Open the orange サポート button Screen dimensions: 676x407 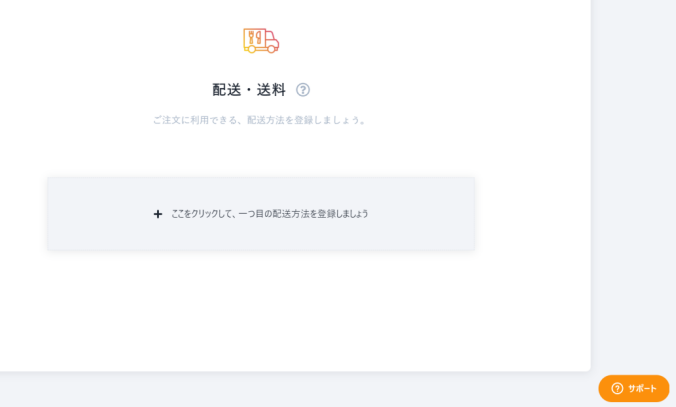634,388
